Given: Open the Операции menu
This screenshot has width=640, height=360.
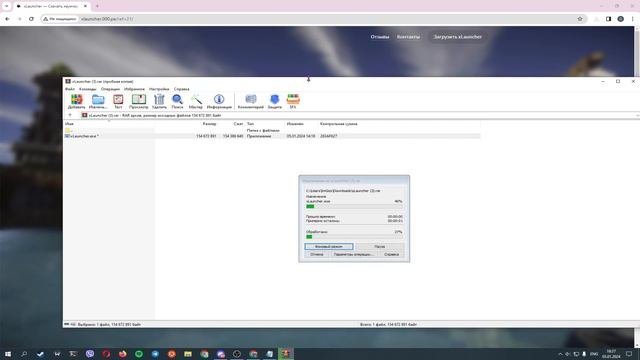Looking at the screenshot, I should (x=110, y=89).
